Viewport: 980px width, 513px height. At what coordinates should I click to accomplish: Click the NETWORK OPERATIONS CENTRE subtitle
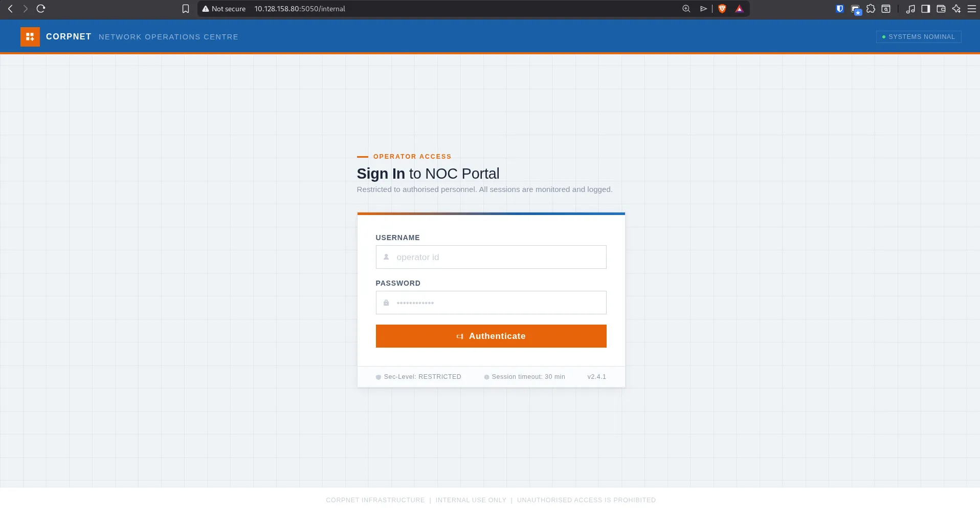[168, 37]
